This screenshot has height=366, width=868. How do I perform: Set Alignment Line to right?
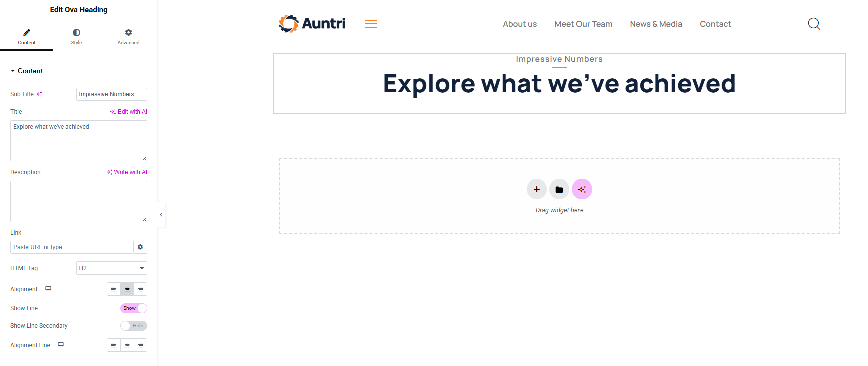pyautogui.click(x=141, y=345)
